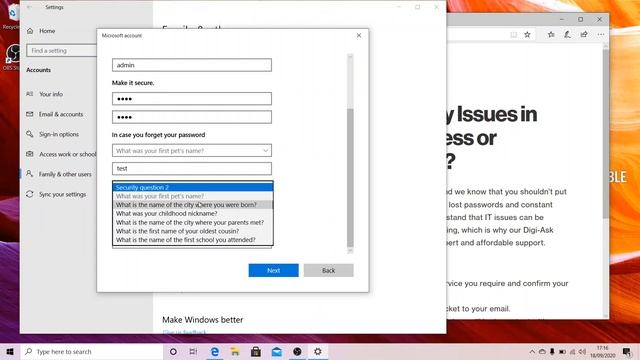Open Sync your settings page
Viewport: 640px width, 360px height.
(56, 194)
